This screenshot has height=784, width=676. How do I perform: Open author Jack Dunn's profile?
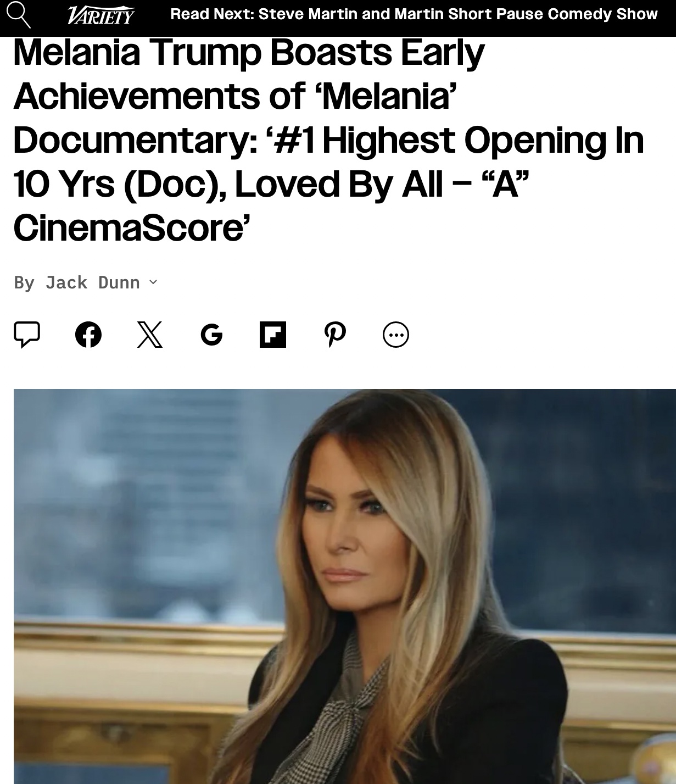[x=93, y=282]
